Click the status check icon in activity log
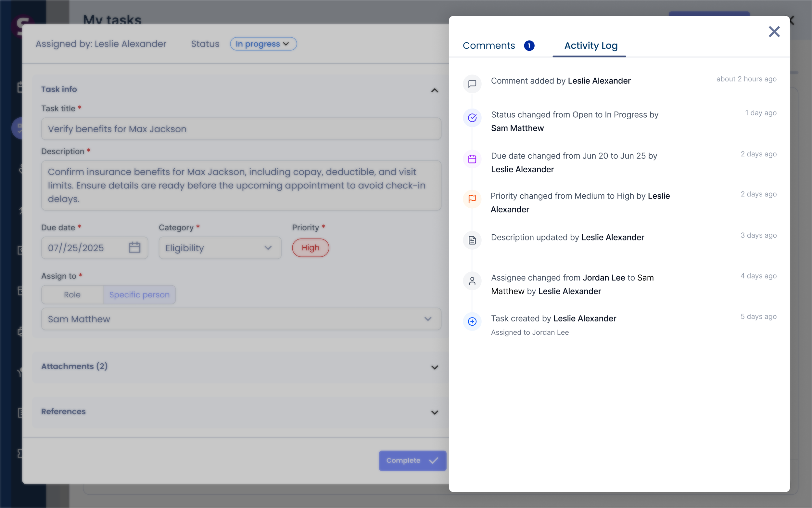The width and height of the screenshot is (812, 508). click(x=472, y=118)
